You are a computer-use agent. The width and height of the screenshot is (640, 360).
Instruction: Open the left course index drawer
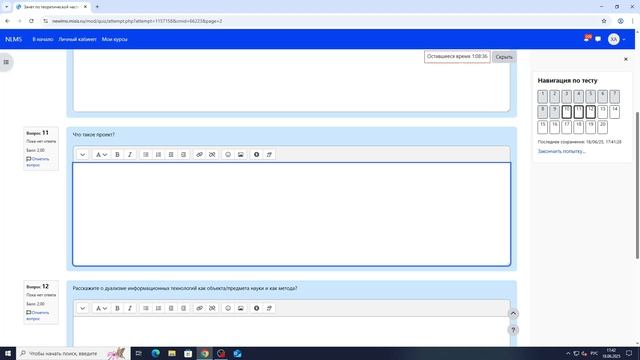coord(6,62)
